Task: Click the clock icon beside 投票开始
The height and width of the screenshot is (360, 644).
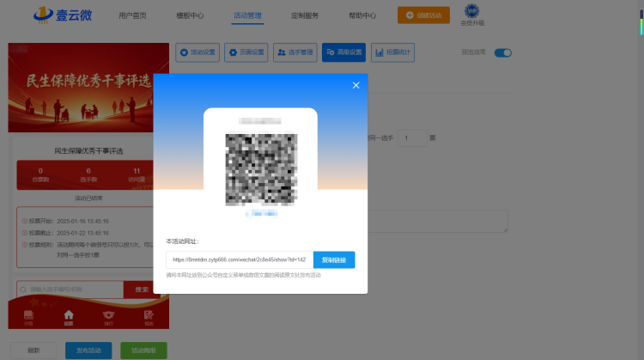Action: click(25, 221)
